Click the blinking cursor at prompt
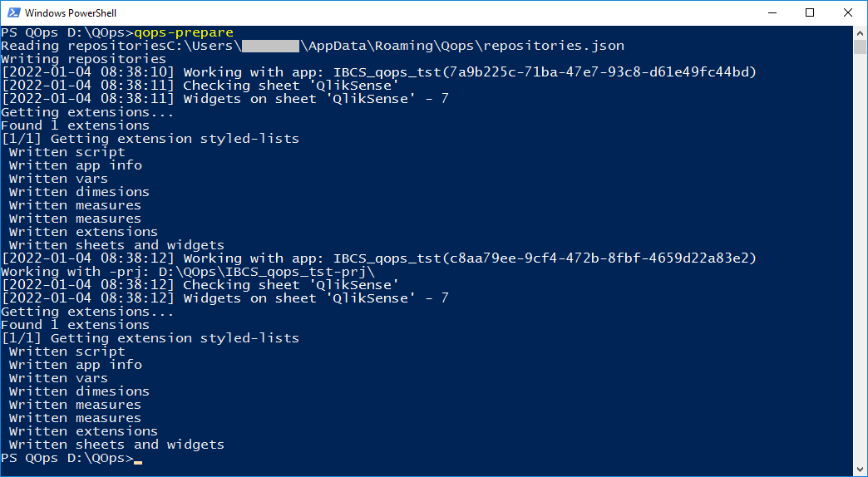This screenshot has height=477, width=868. point(138,461)
